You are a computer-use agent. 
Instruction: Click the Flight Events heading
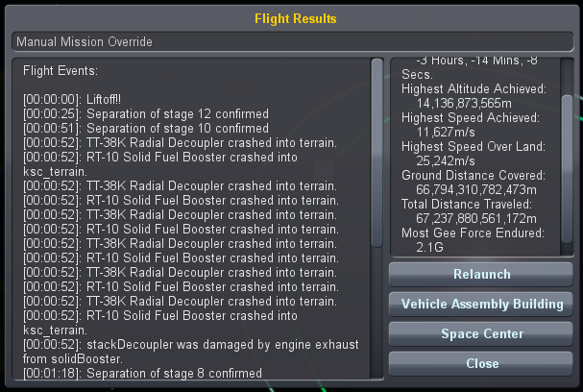point(61,71)
